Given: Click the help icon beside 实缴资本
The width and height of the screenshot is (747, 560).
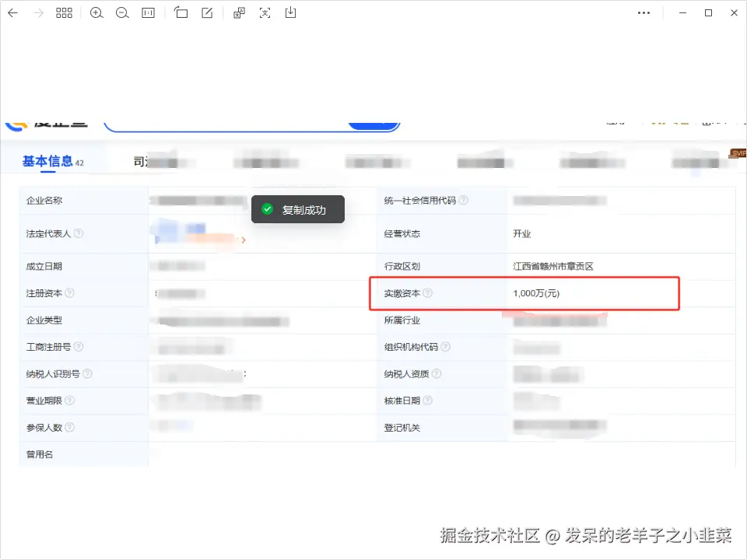Looking at the screenshot, I should pos(428,293).
